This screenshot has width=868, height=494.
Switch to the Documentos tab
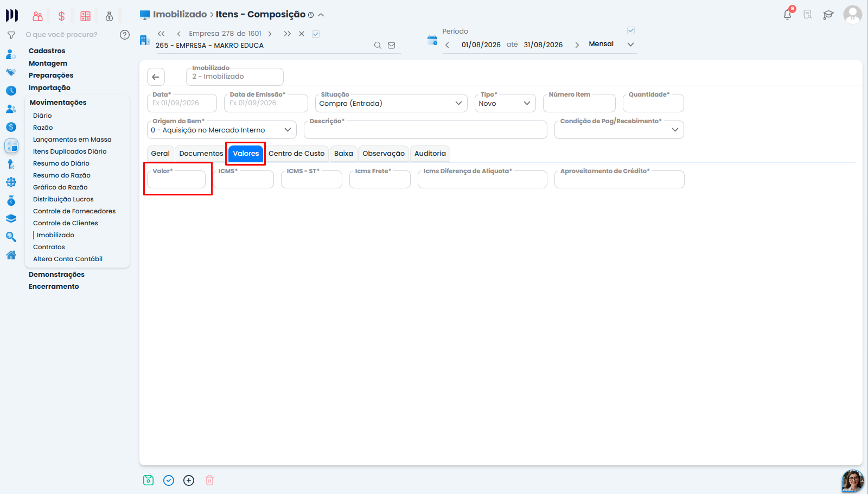[201, 154]
